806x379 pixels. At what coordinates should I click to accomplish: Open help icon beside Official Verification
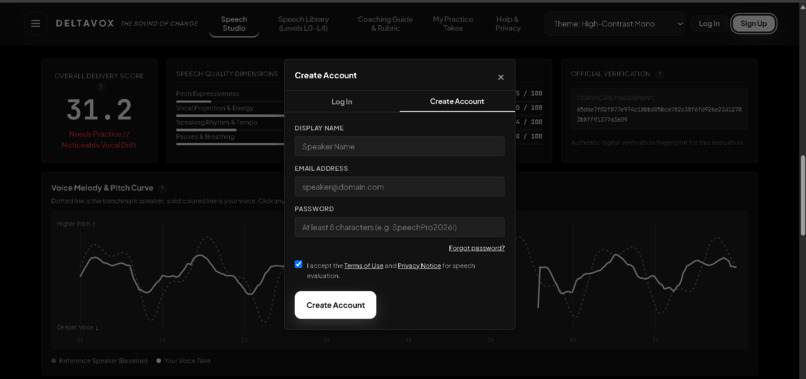[x=660, y=74]
